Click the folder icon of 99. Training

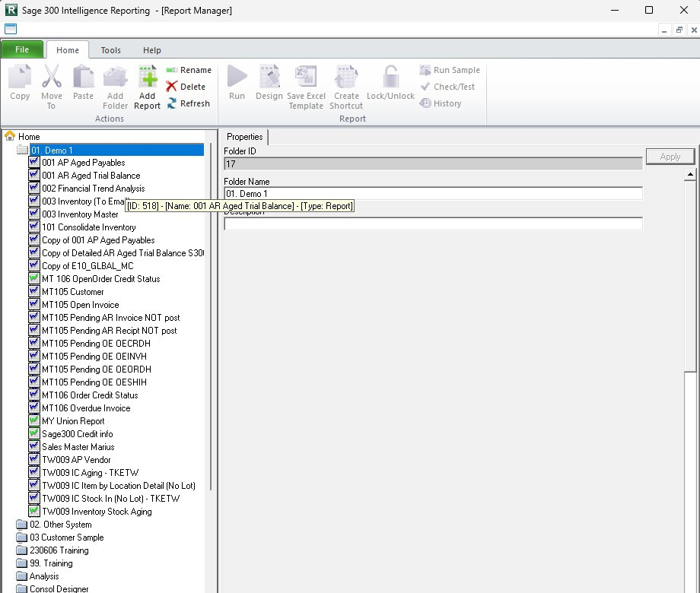[x=21, y=563]
